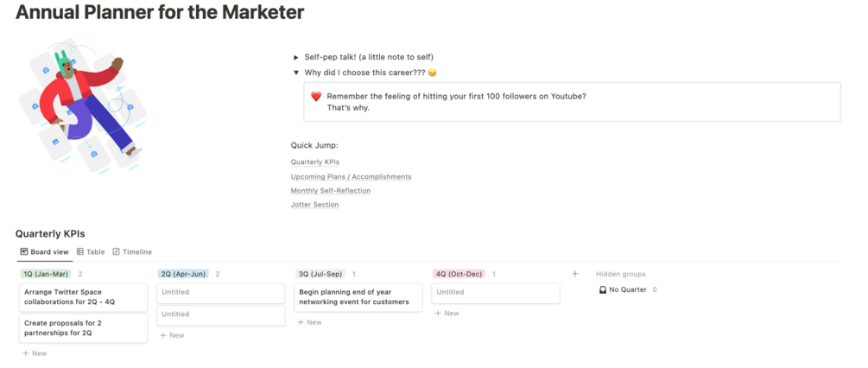This screenshot has height=368, width=868.
Task: Open the Twitter Space collaborations card
Action: (83, 297)
